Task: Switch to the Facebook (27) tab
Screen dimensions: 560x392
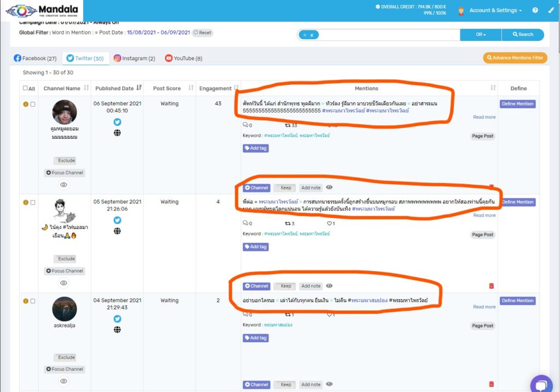Action: click(x=36, y=58)
